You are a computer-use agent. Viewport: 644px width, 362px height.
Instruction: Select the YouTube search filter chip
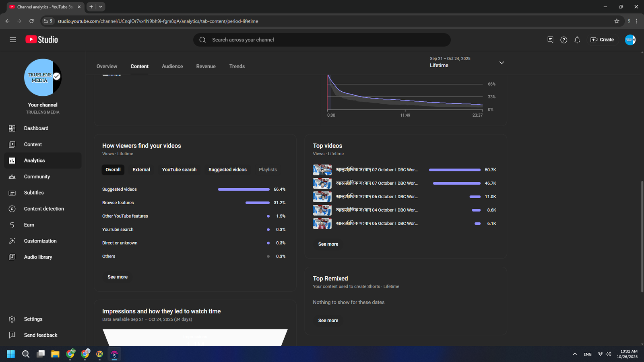click(x=179, y=170)
